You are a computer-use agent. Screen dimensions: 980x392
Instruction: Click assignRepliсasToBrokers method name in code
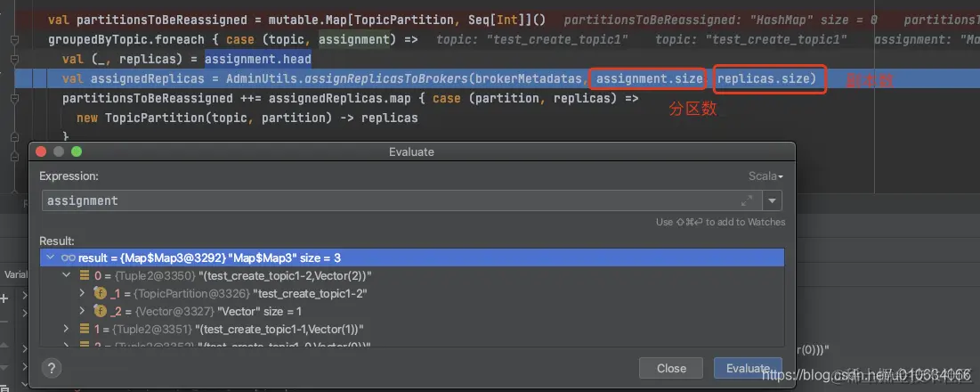click(x=385, y=79)
